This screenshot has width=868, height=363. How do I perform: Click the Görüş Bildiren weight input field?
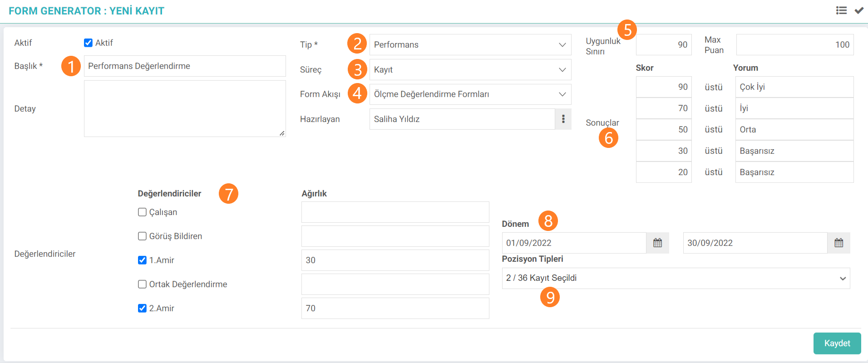point(395,236)
